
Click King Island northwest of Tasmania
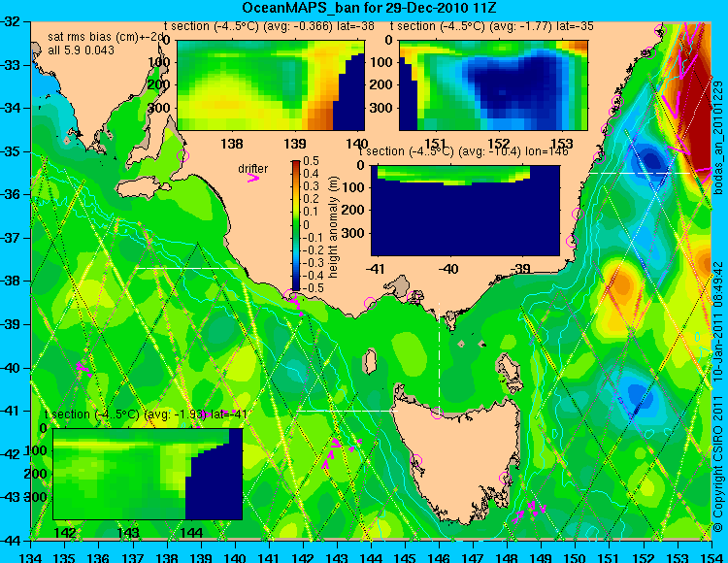[x=370, y=361]
